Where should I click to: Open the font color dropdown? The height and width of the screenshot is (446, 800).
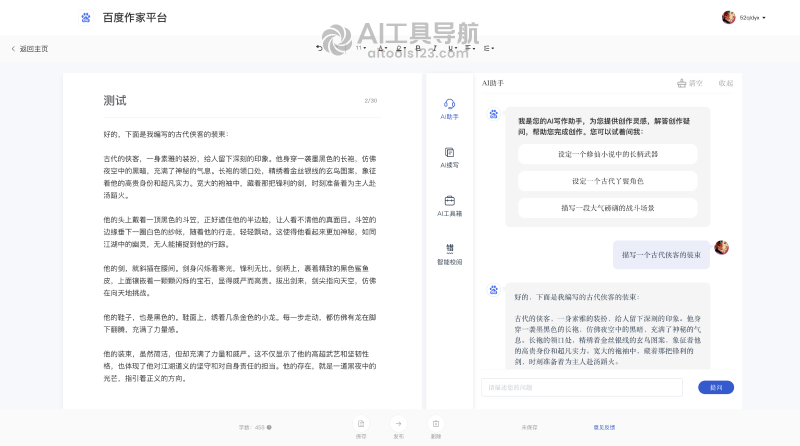pyautogui.click(x=382, y=48)
